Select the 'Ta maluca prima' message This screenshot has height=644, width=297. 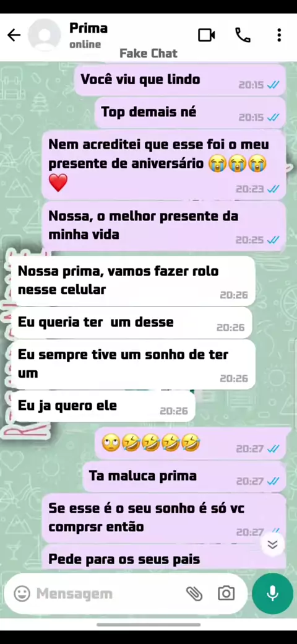click(x=184, y=477)
